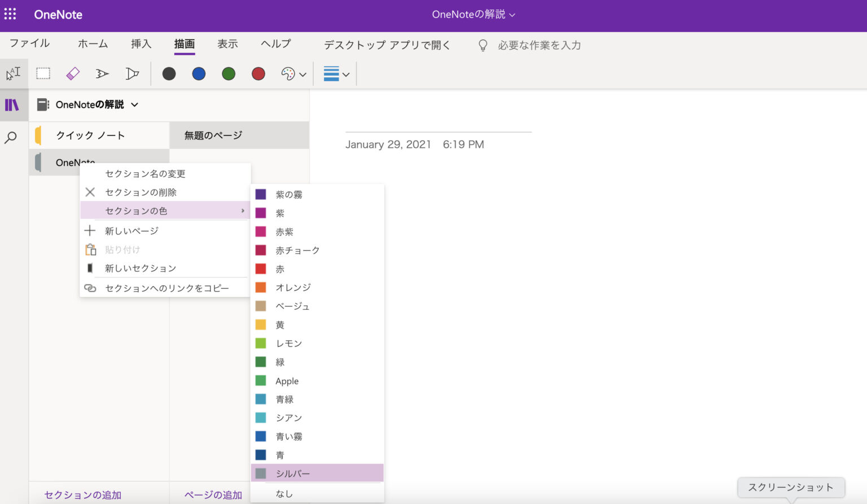The width and height of the screenshot is (867, 504).
Task: Choose セクションへのリンクをコピー
Action: click(x=165, y=288)
